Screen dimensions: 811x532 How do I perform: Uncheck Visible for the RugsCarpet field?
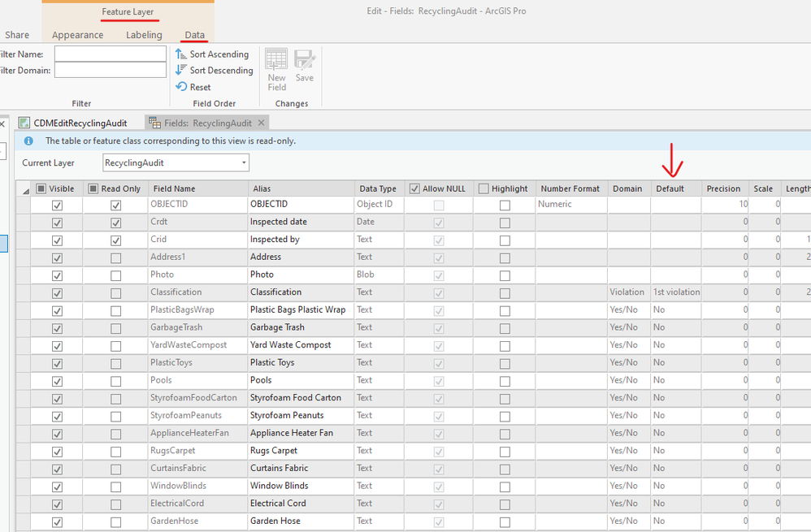coord(57,452)
